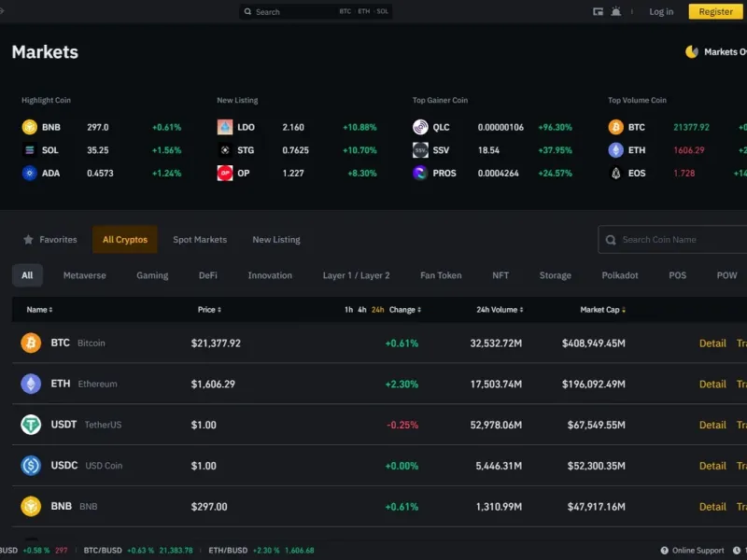Open the New Listing tab
The image size is (747, 560).
(276, 240)
